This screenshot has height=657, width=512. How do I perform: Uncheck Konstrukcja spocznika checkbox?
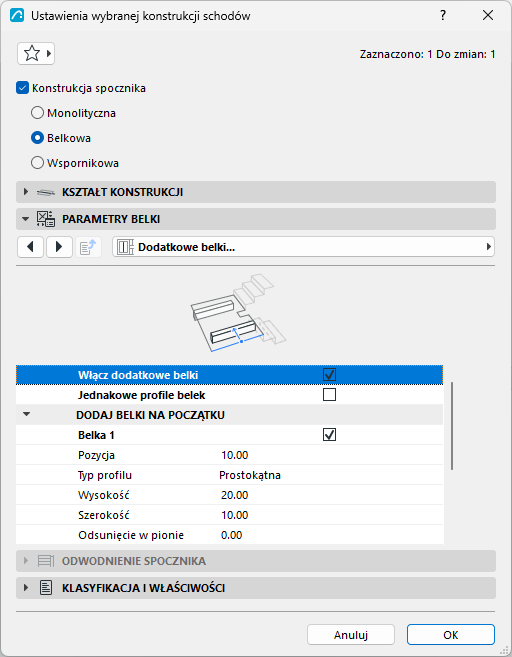coord(22,88)
